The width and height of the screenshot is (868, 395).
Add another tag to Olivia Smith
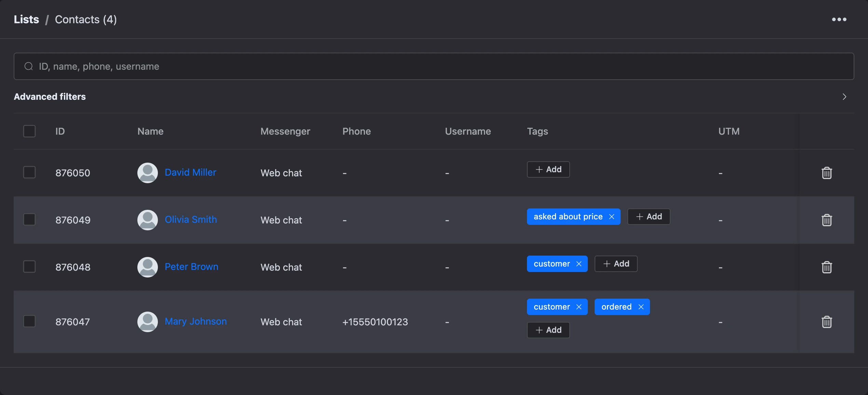649,217
